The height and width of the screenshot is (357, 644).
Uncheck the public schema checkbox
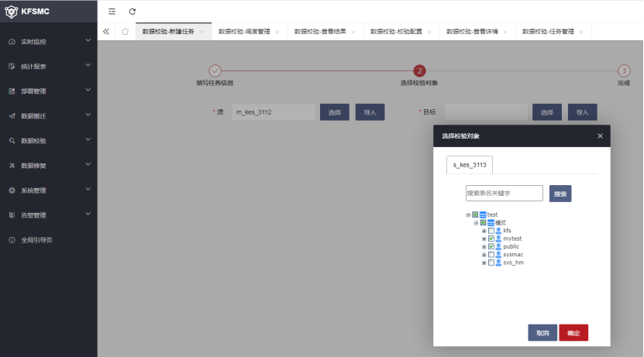[x=491, y=246]
